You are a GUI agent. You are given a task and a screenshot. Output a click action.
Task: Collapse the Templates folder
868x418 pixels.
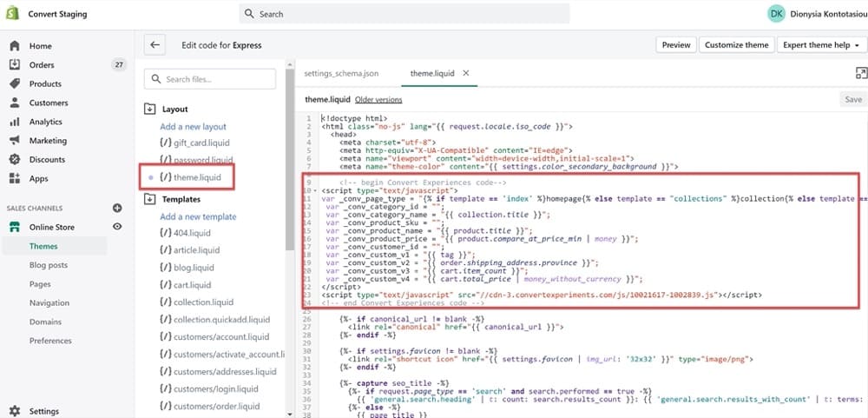point(150,199)
